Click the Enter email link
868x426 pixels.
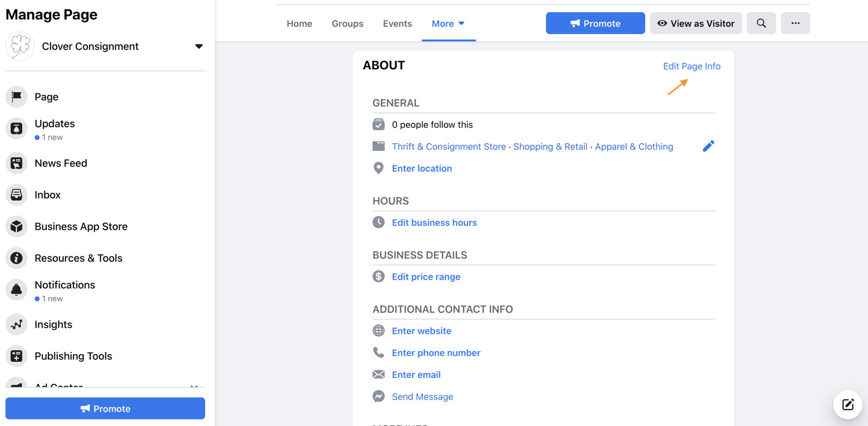(416, 374)
